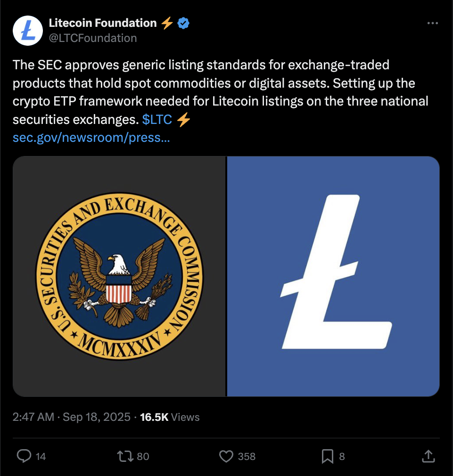453x476 pixels.
Task: Click the lightning bolt emoji beside the name
Action: point(167,23)
